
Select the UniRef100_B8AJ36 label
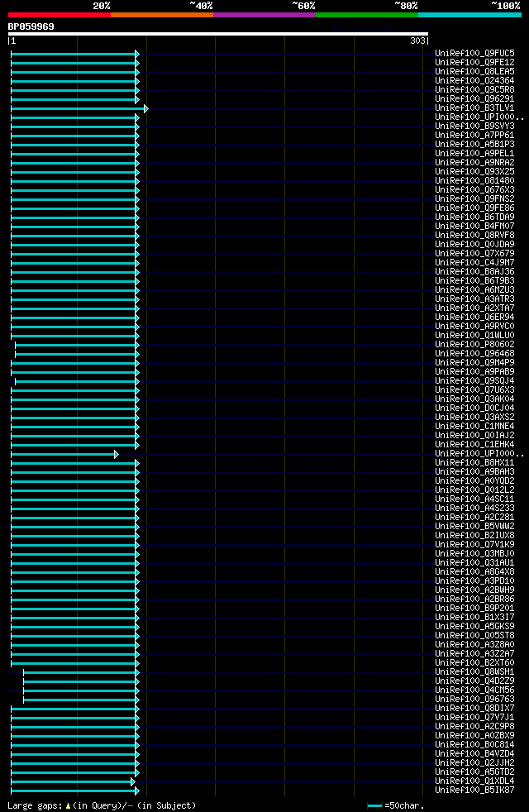[474, 272]
